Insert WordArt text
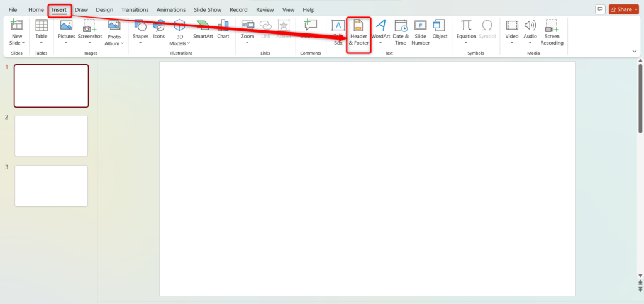The height and width of the screenshot is (304, 644). [380, 31]
